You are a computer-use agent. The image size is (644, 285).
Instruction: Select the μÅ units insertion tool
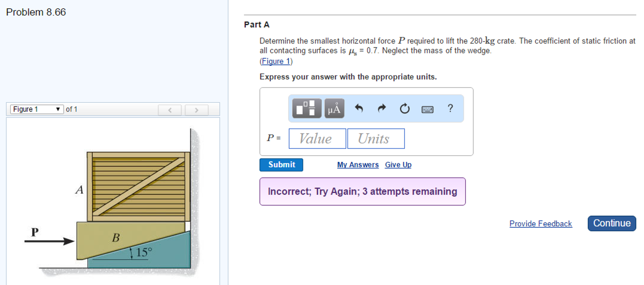coord(334,109)
